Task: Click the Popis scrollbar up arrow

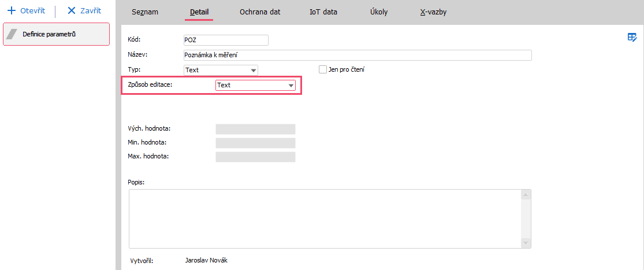Action: click(x=526, y=195)
